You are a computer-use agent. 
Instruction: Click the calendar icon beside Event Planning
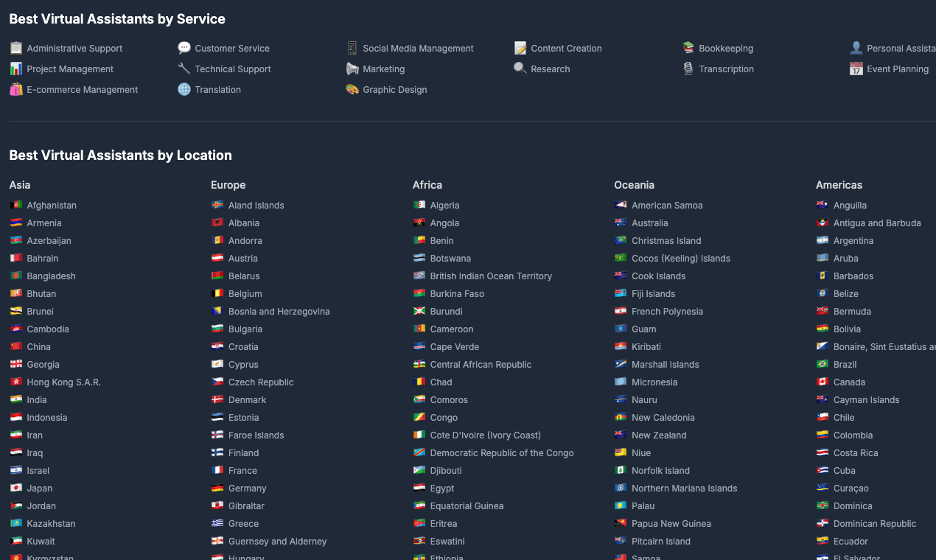856,69
